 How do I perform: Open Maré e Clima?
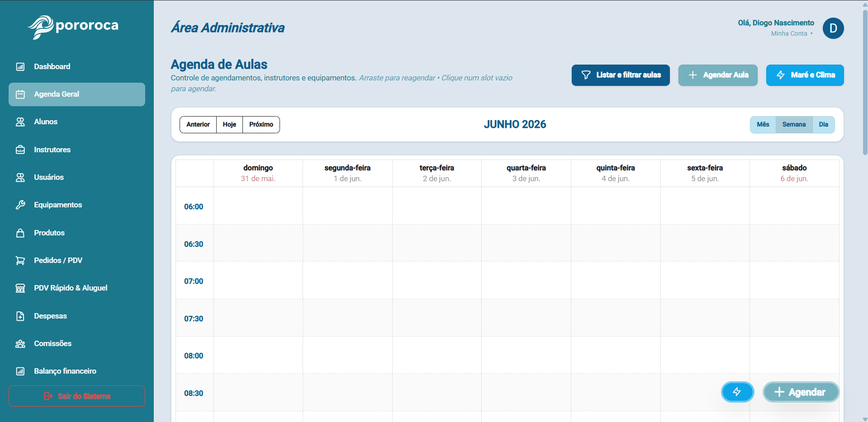click(x=805, y=75)
